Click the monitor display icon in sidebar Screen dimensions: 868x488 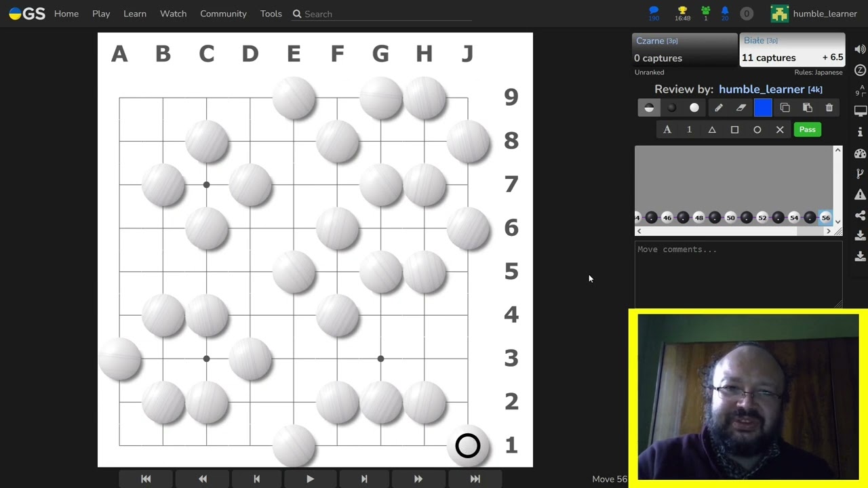(860, 111)
